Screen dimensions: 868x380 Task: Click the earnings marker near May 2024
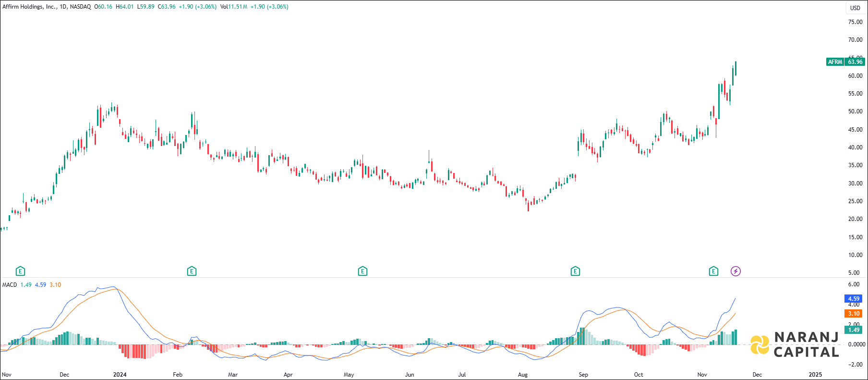point(362,271)
